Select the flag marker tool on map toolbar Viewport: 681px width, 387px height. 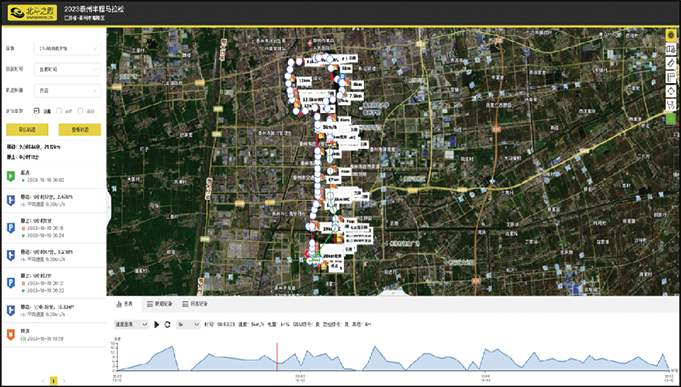coord(671,77)
